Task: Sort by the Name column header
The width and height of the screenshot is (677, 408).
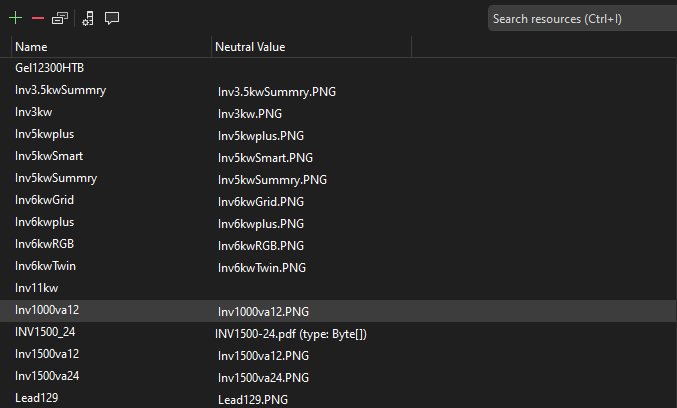Action: point(31,46)
